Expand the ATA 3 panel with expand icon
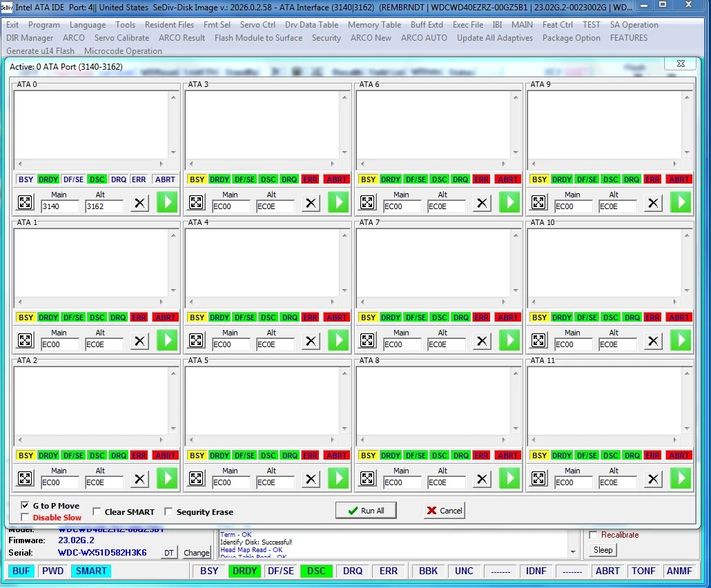 (196, 202)
